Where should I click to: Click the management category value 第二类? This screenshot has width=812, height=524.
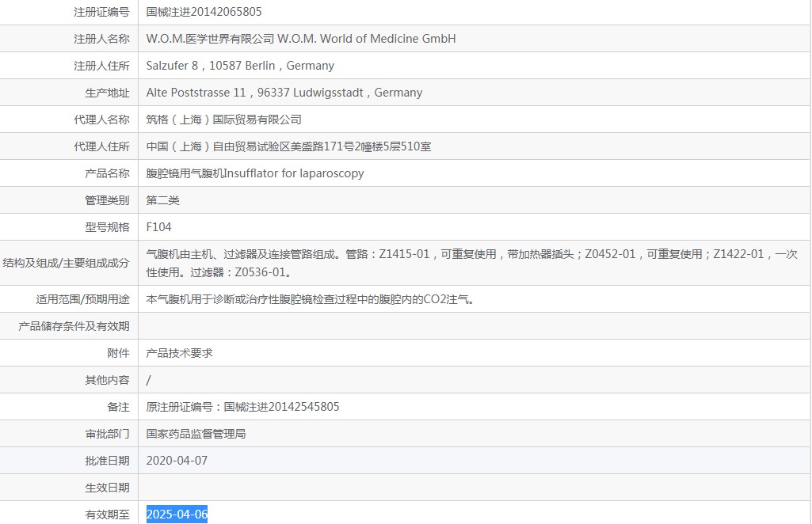point(162,200)
